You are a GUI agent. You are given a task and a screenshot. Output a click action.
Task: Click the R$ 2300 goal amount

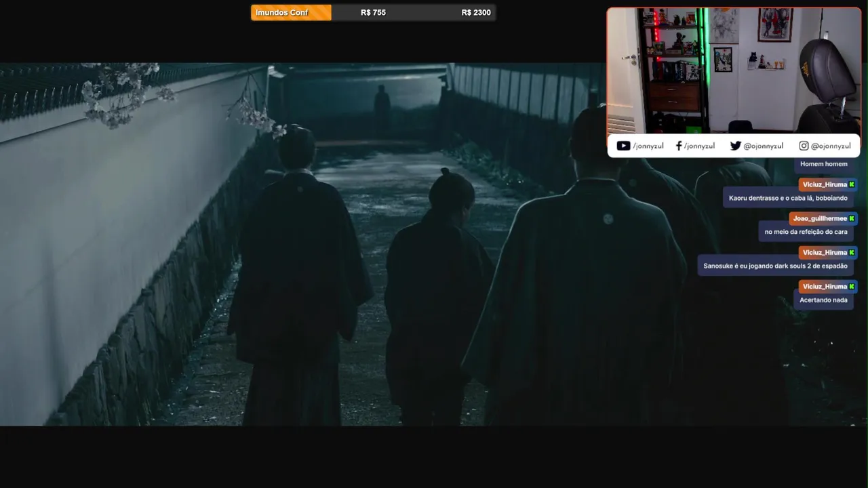pyautogui.click(x=476, y=12)
